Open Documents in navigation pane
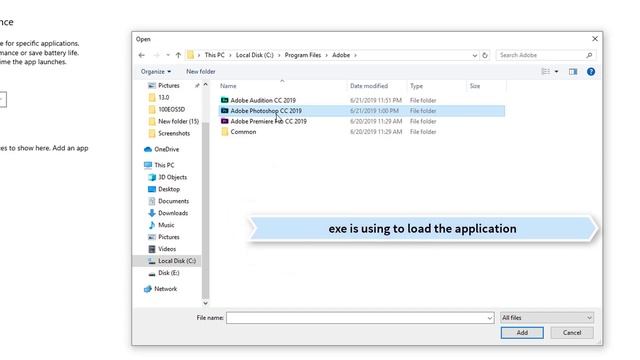The height and width of the screenshot is (360, 640). [173, 201]
